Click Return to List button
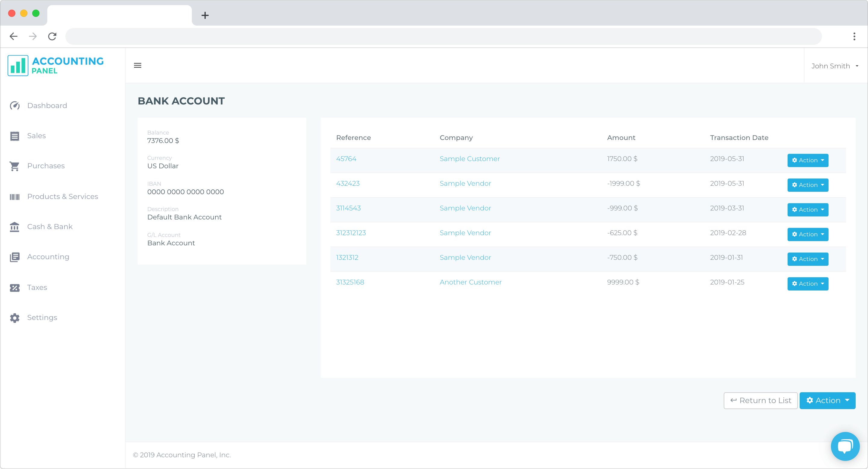 click(760, 400)
